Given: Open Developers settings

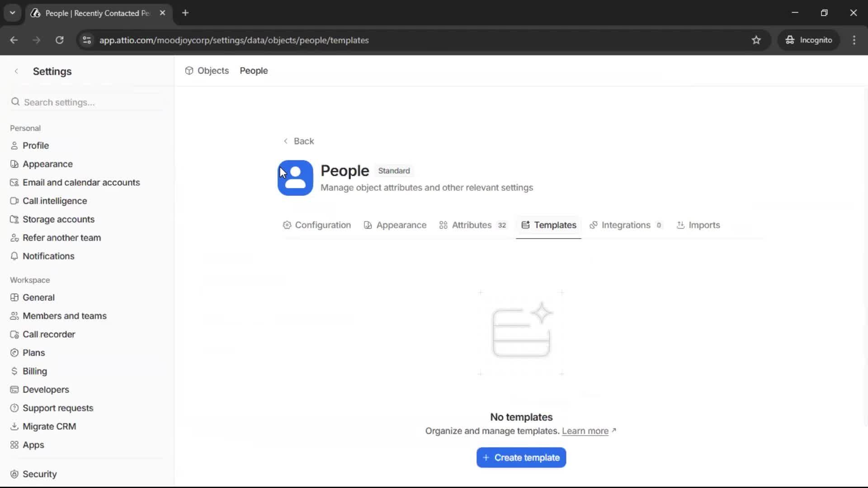Looking at the screenshot, I should [46, 389].
